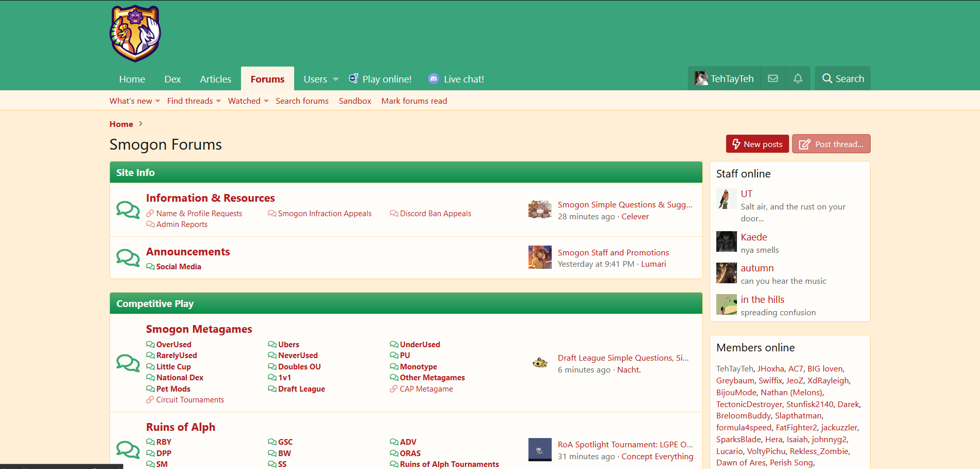
Task: Click the Search magnifier button
Action: 843,78
